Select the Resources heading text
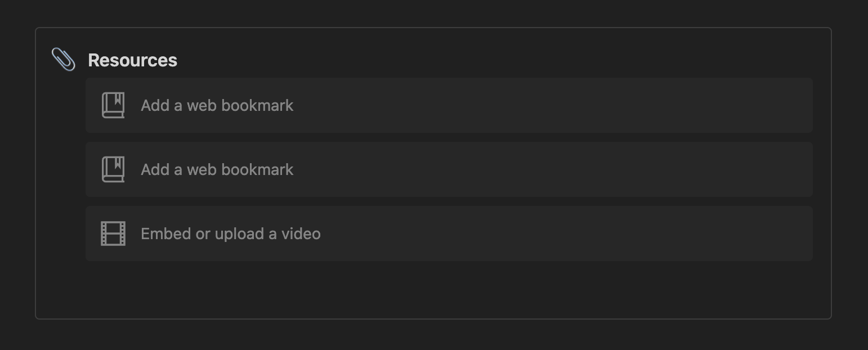The height and width of the screenshot is (350, 868). [x=132, y=60]
